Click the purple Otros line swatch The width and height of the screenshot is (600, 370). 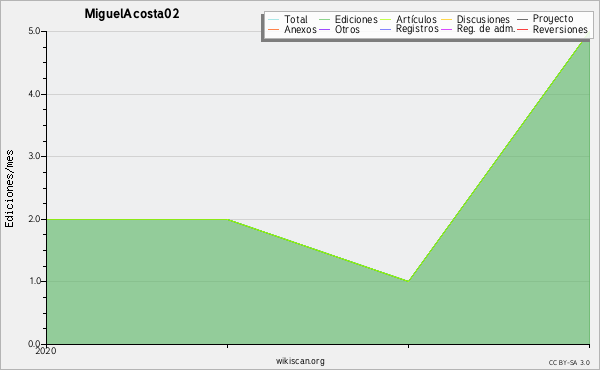(x=324, y=29)
